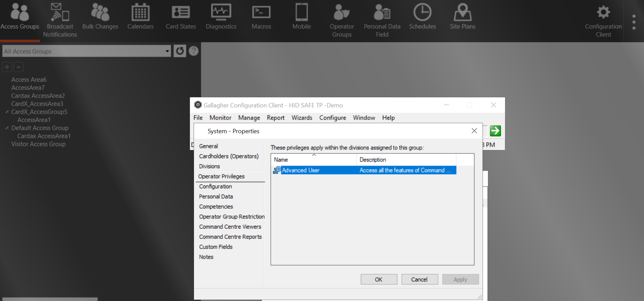This screenshot has height=301, width=644.
Task: Switch to the Competencies page
Action: pyautogui.click(x=216, y=207)
